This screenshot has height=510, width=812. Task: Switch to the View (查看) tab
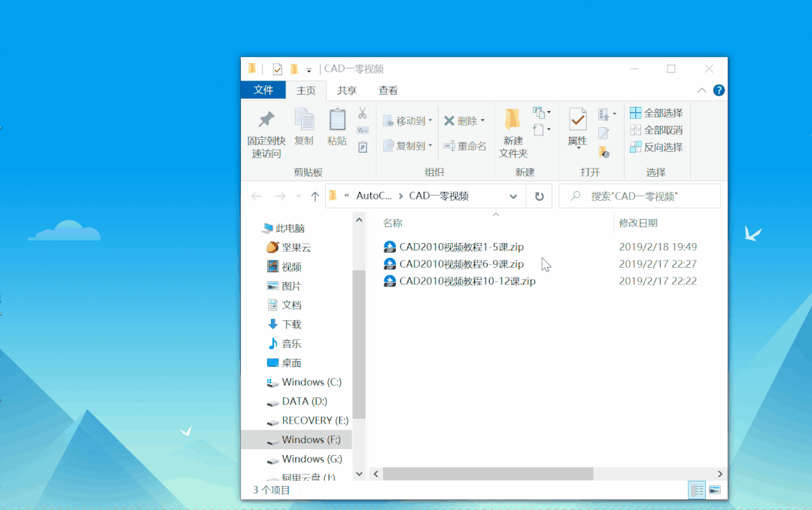pos(388,90)
